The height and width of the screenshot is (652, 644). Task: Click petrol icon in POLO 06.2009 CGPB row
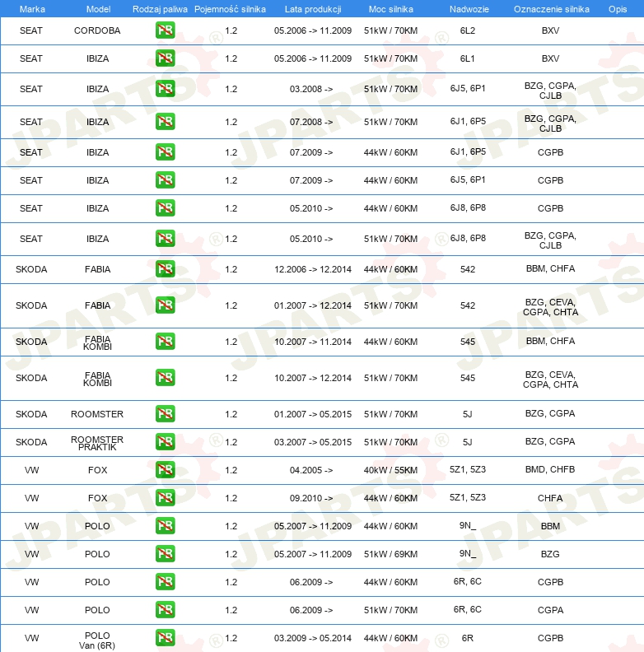coord(166,582)
